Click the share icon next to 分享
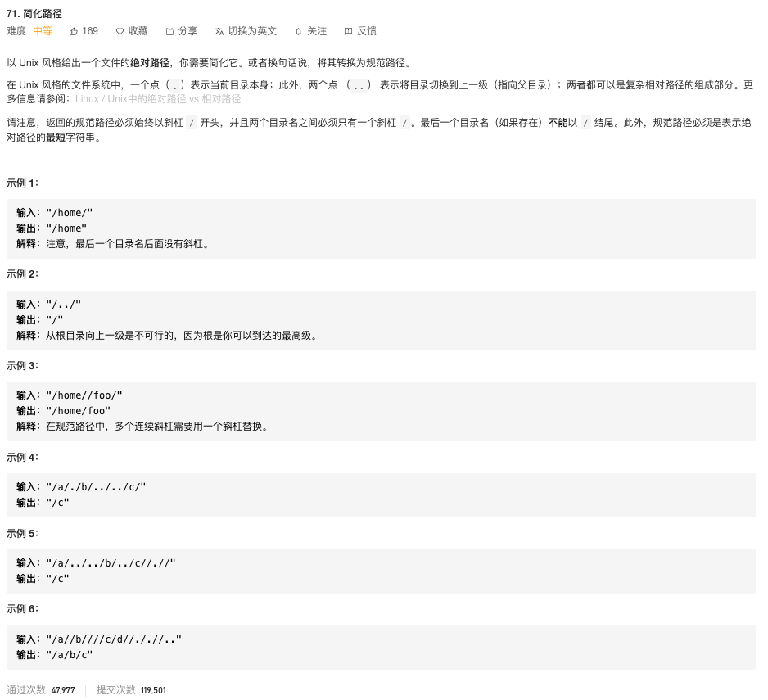768x700 pixels. click(169, 31)
